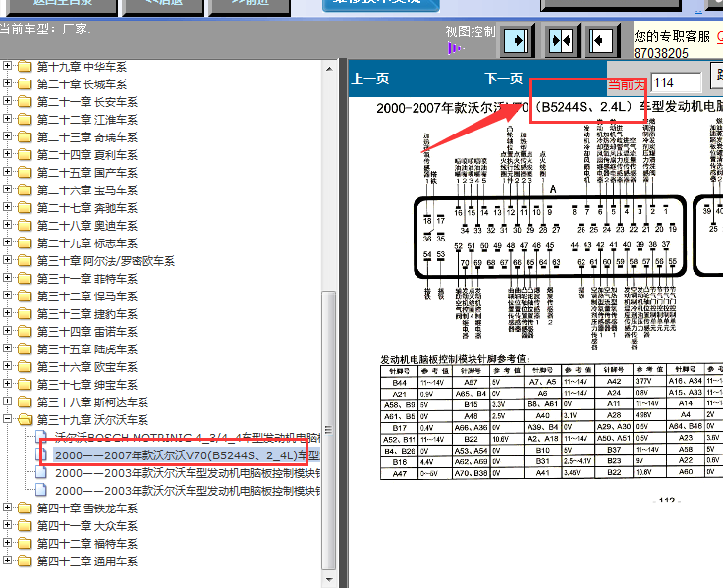Click 第二十章 长城车系 label
This screenshot has height=588, width=723.
click(82, 83)
